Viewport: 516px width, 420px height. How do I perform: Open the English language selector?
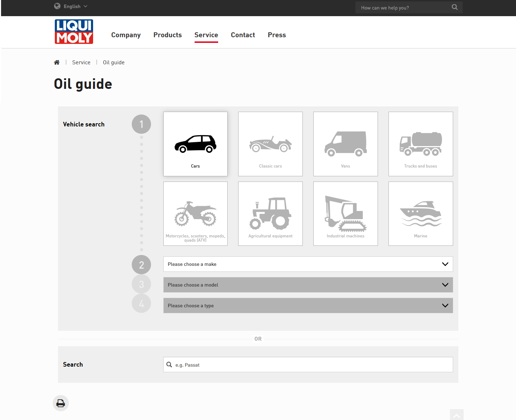tap(71, 6)
